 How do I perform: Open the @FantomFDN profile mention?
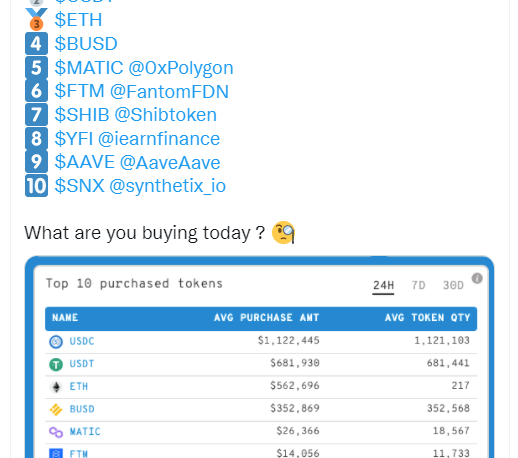tap(169, 91)
